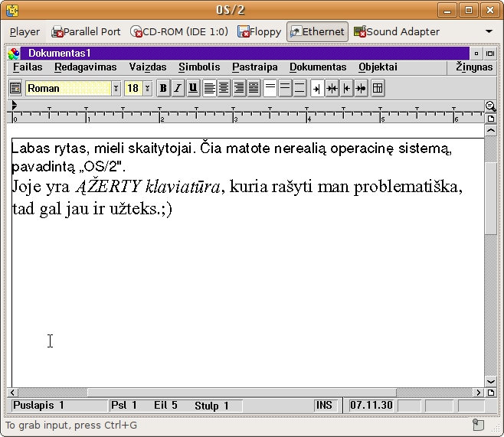Viewport: 504px width, 437px height.
Task: Set double line spacing
Action: 299,88
